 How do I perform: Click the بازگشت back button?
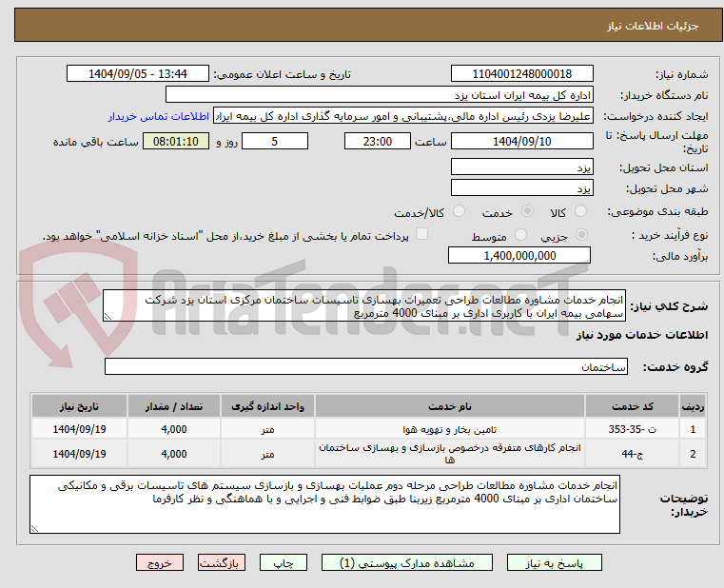tap(222, 562)
